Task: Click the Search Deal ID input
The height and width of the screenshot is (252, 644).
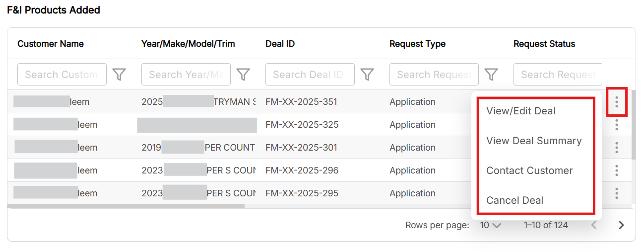Action: click(310, 75)
